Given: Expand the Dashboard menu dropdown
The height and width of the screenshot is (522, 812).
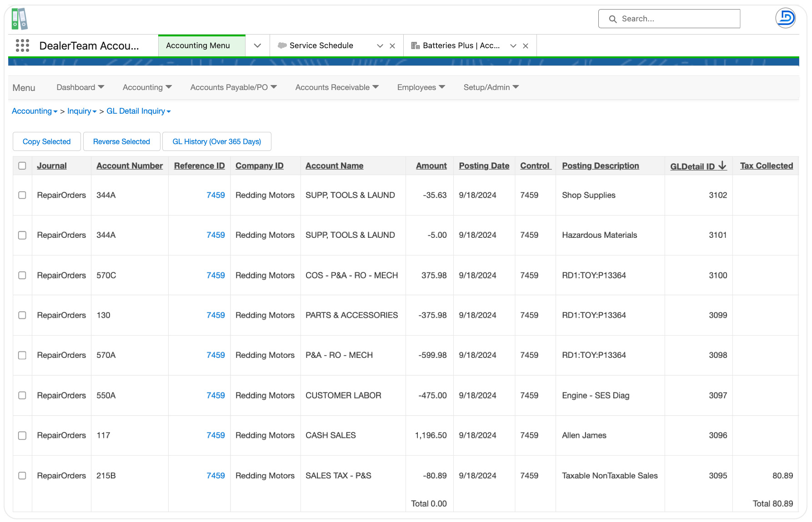Looking at the screenshot, I should (80, 87).
